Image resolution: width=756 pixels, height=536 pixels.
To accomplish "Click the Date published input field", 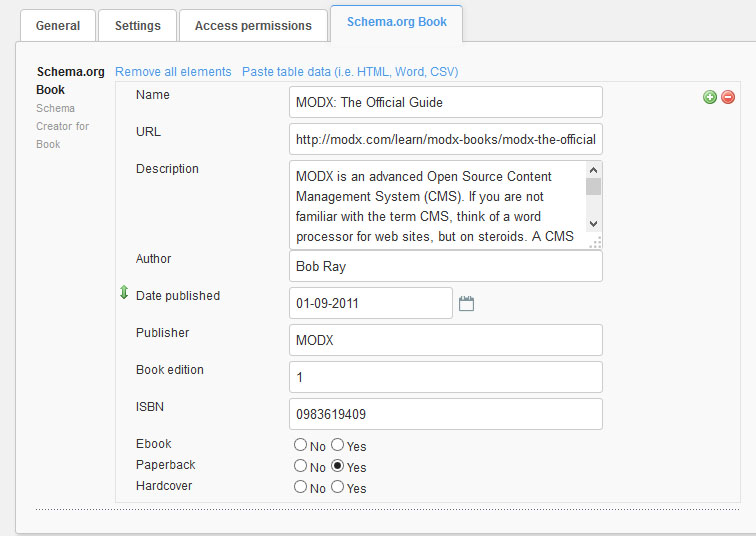I will click(371, 303).
